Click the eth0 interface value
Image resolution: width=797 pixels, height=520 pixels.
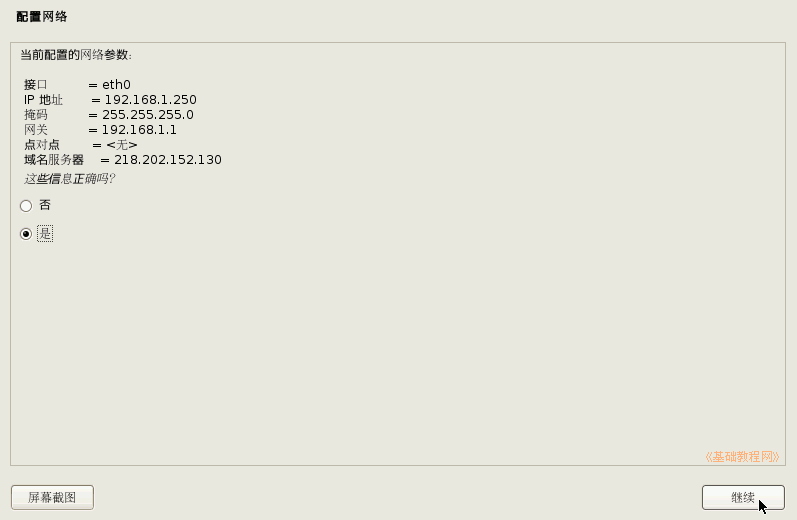click(x=116, y=84)
